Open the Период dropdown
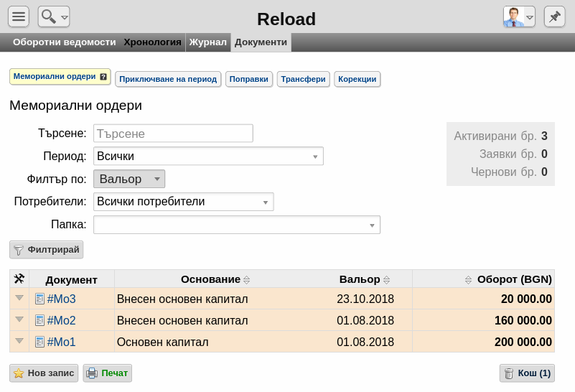The width and height of the screenshot is (575, 392). click(x=208, y=157)
